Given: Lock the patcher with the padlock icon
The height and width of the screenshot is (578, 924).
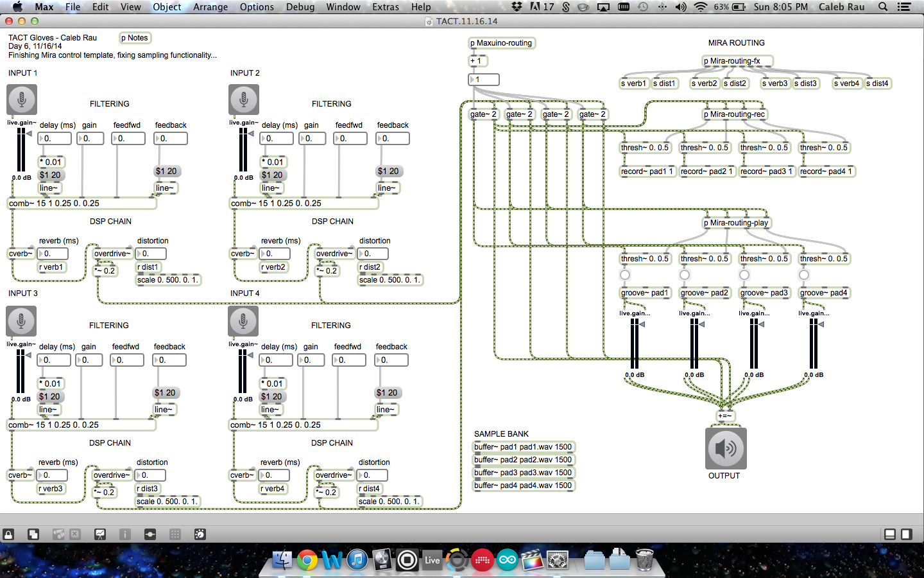Looking at the screenshot, I should [9, 534].
